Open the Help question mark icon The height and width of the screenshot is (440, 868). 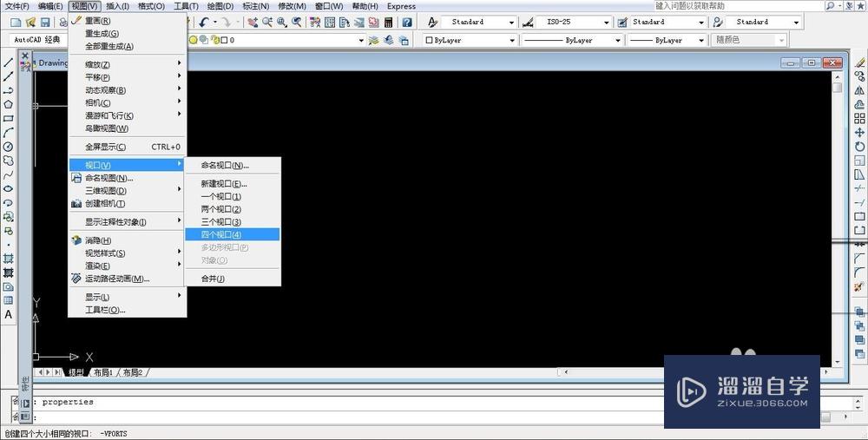[x=407, y=23]
